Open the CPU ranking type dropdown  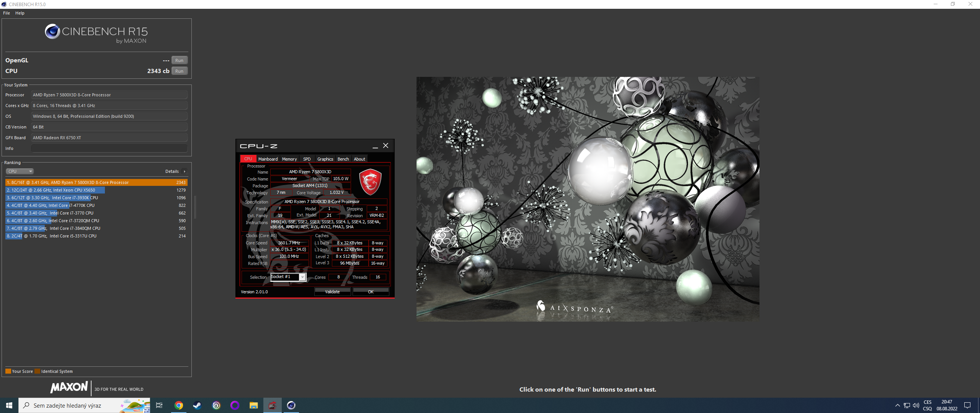pos(20,171)
